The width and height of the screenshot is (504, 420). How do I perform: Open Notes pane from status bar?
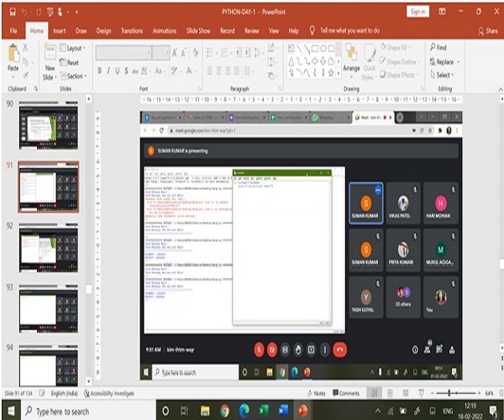(317, 393)
